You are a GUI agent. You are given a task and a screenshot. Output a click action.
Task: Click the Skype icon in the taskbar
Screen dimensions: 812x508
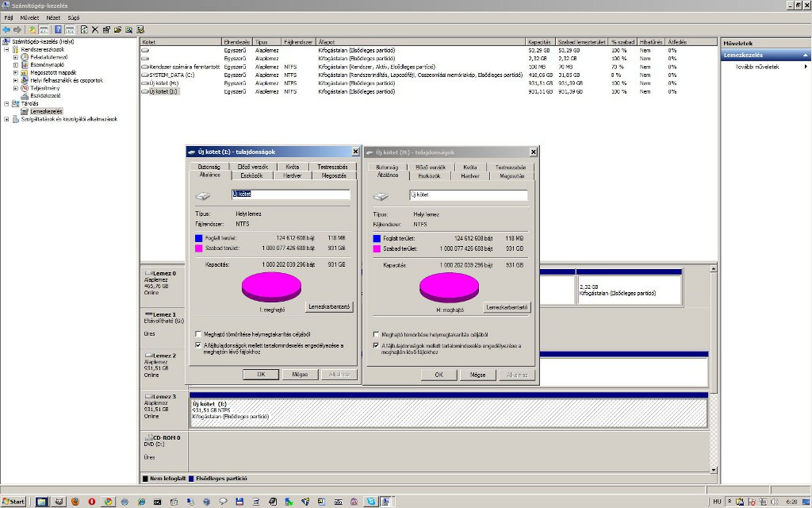371,502
